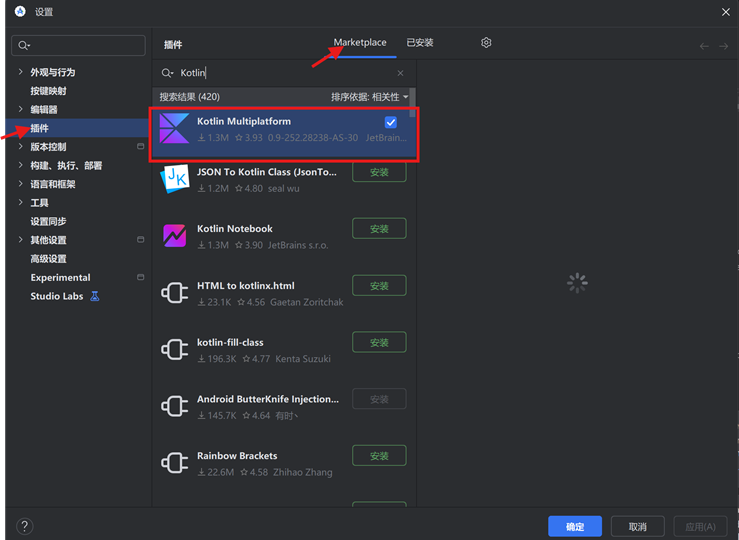Install the HTML to kotlinx.html plugin

point(379,286)
